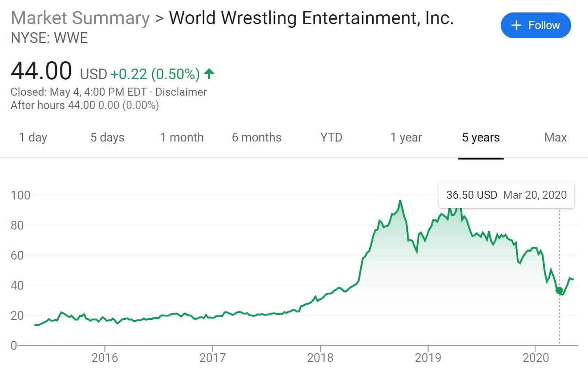Select the YTD performance tab
588x370 pixels.
click(331, 138)
